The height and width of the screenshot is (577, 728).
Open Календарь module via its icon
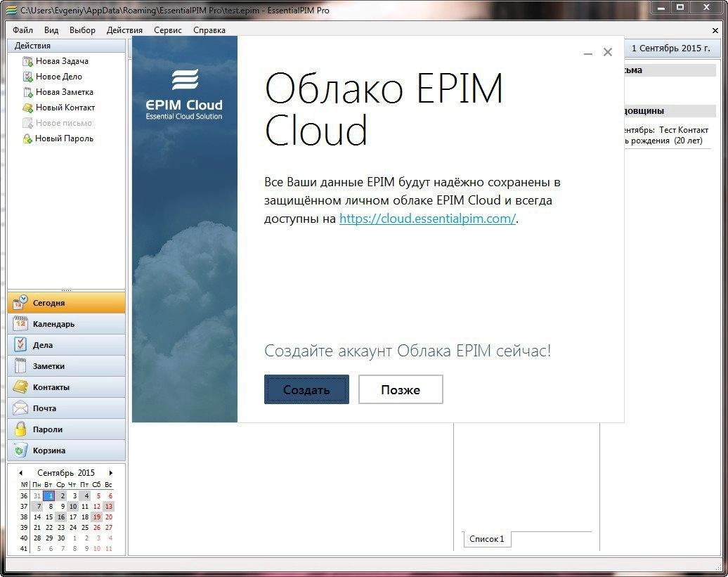20,323
